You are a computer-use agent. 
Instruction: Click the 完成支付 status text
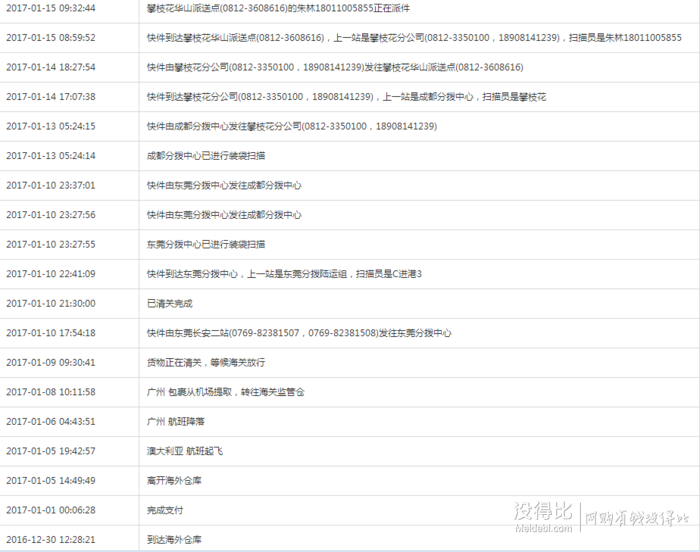(x=165, y=510)
